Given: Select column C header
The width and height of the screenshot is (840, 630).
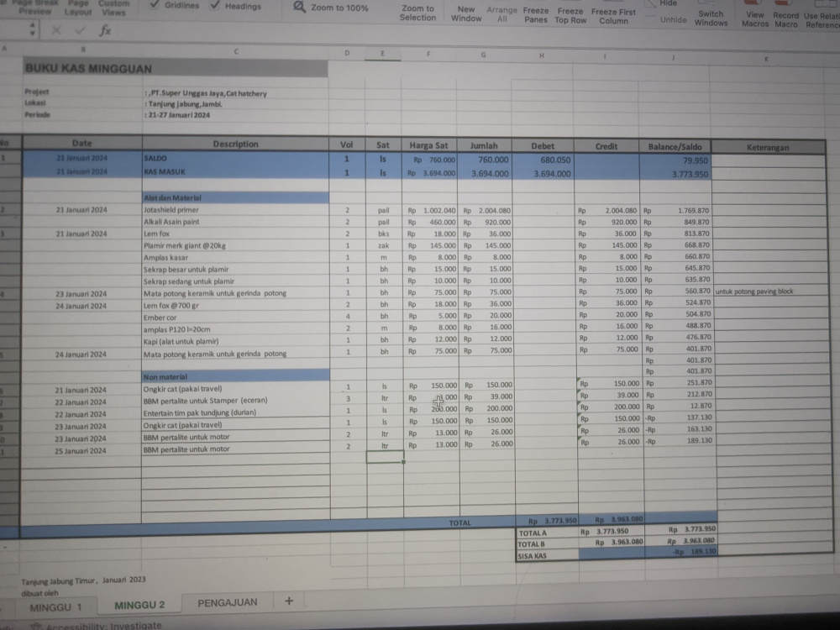Looking at the screenshot, I should [x=236, y=51].
